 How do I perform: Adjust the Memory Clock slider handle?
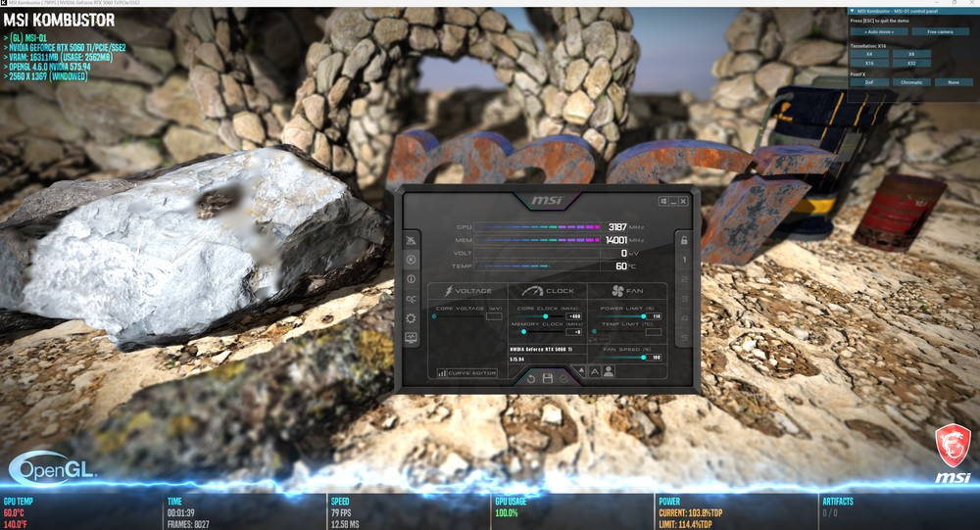[x=523, y=332]
